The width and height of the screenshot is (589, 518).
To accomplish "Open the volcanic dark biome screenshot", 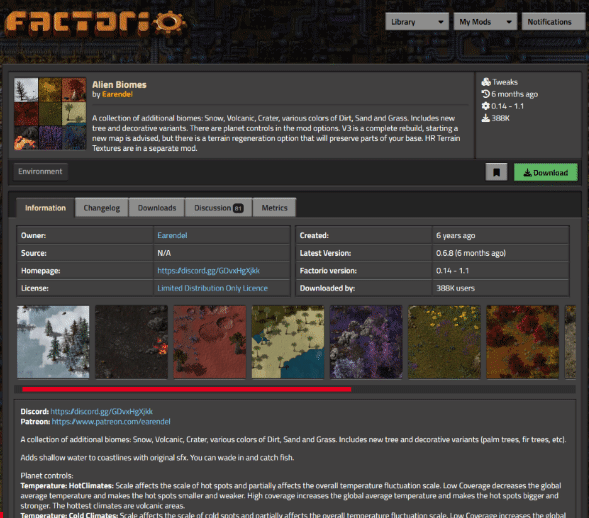I will (x=131, y=342).
